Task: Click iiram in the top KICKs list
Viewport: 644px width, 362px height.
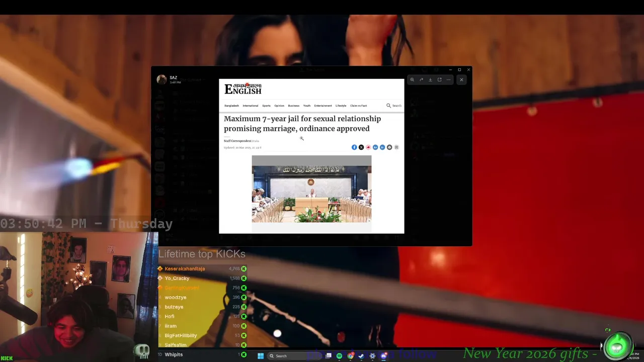Action: [x=171, y=326]
